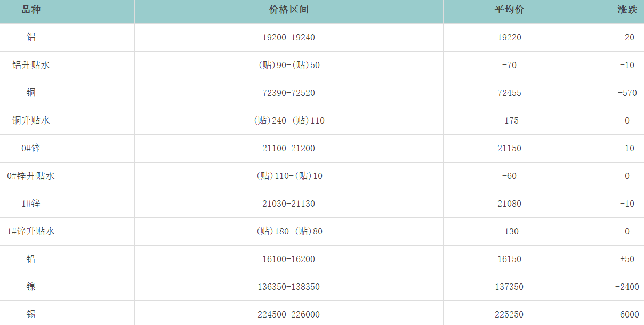Screen dimensions: 644x325
Task: Select the 1#锌 row name cell
Action: pyautogui.click(x=31, y=204)
